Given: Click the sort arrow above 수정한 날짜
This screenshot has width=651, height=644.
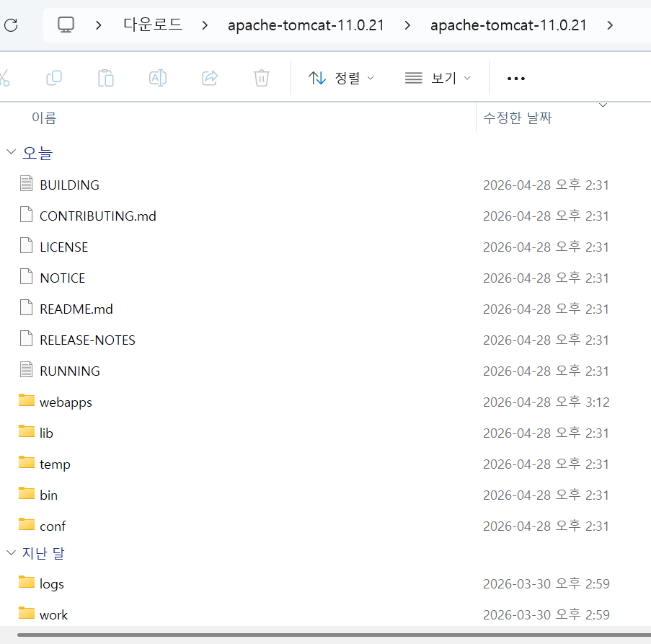Looking at the screenshot, I should [603, 105].
